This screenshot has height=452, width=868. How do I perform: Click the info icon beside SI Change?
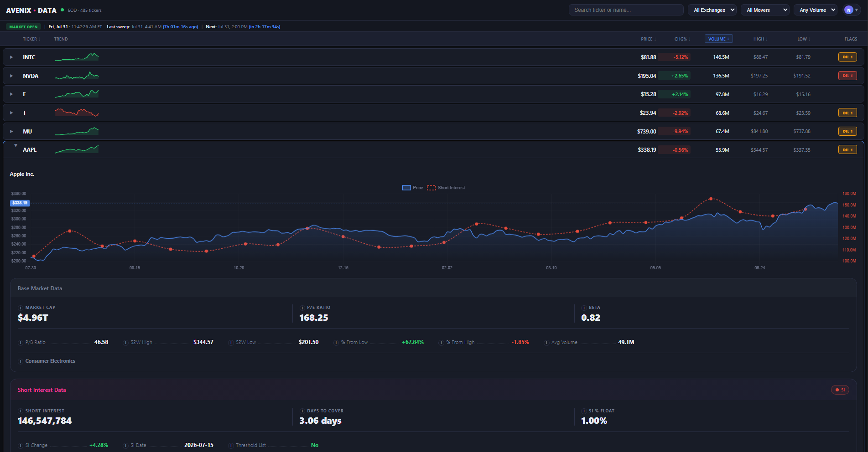pyautogui.click(x=21, y=446)
